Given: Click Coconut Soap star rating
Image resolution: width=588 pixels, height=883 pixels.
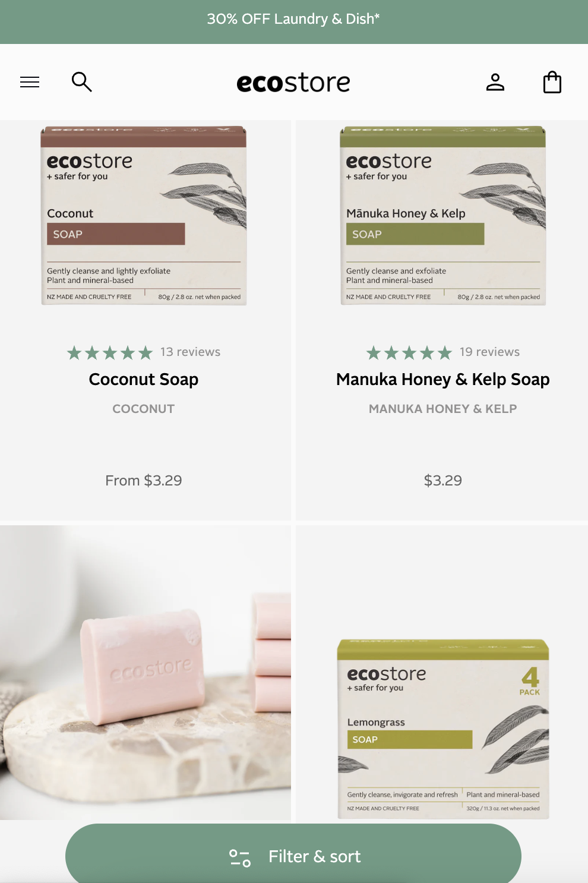Looking at the screenshot, I should [110, 353].
